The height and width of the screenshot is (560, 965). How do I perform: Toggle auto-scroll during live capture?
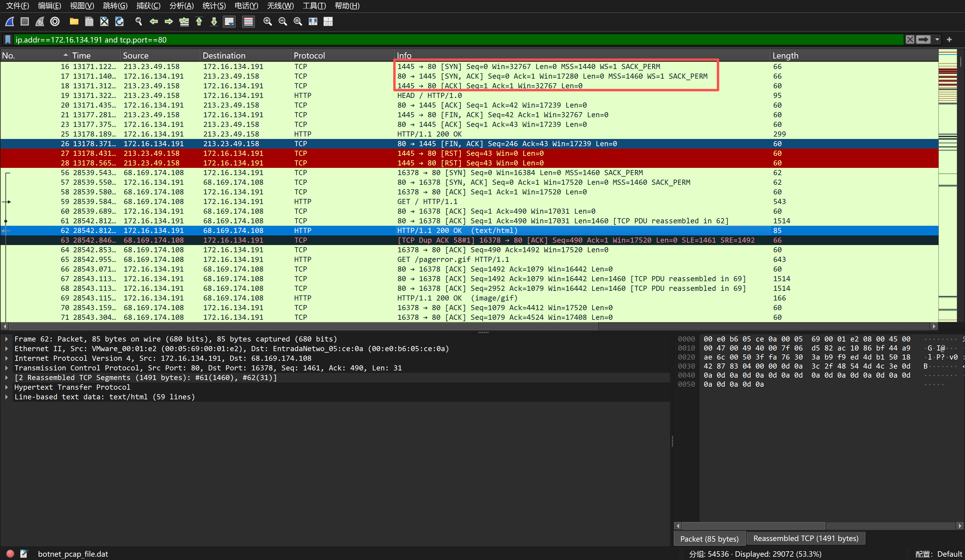coord(229,21)
